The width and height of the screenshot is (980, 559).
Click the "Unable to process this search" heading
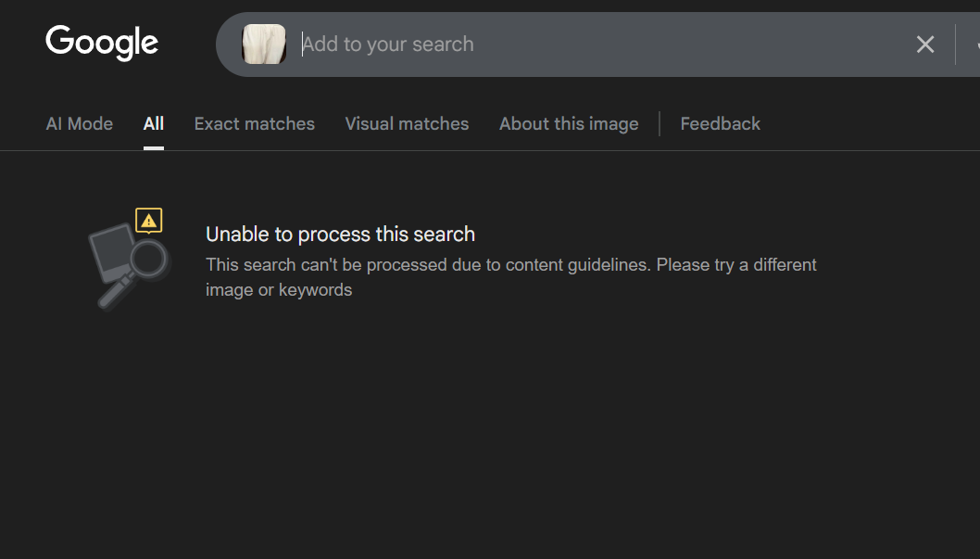[340, 235]
